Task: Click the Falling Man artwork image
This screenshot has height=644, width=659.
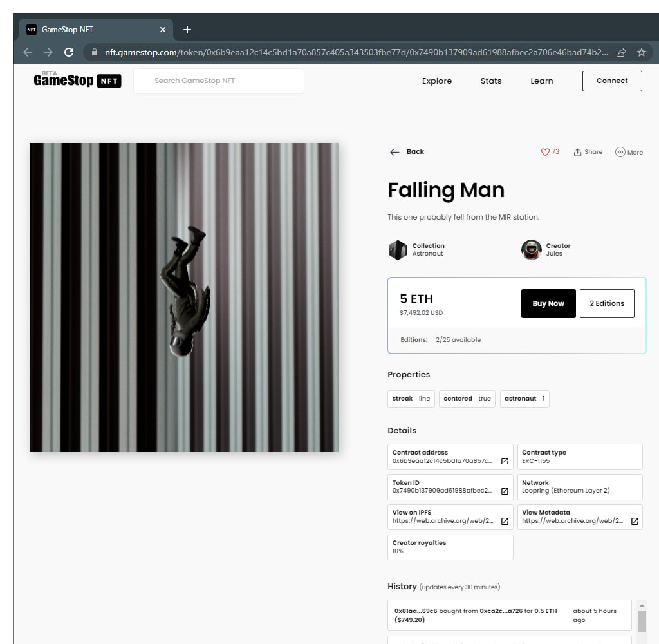Action: (184, 298)
